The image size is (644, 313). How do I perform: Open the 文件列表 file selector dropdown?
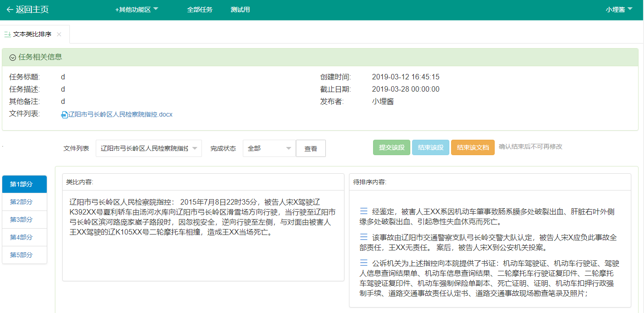[x=148, y=148]
